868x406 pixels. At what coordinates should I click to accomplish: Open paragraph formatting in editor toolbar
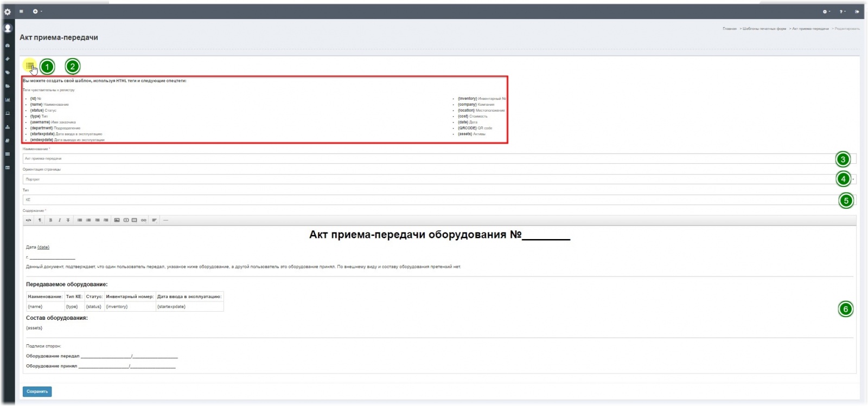[x=40, y=220]
